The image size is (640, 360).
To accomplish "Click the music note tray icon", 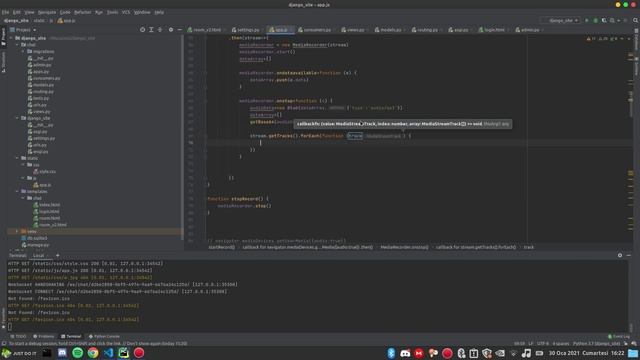I will 526,353.
